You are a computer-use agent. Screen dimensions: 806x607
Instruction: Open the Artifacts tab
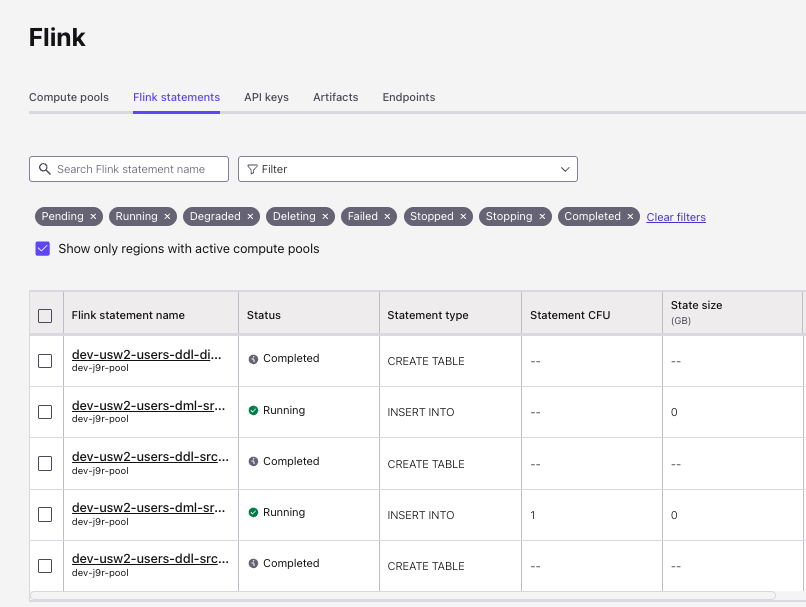click(336, 97)
